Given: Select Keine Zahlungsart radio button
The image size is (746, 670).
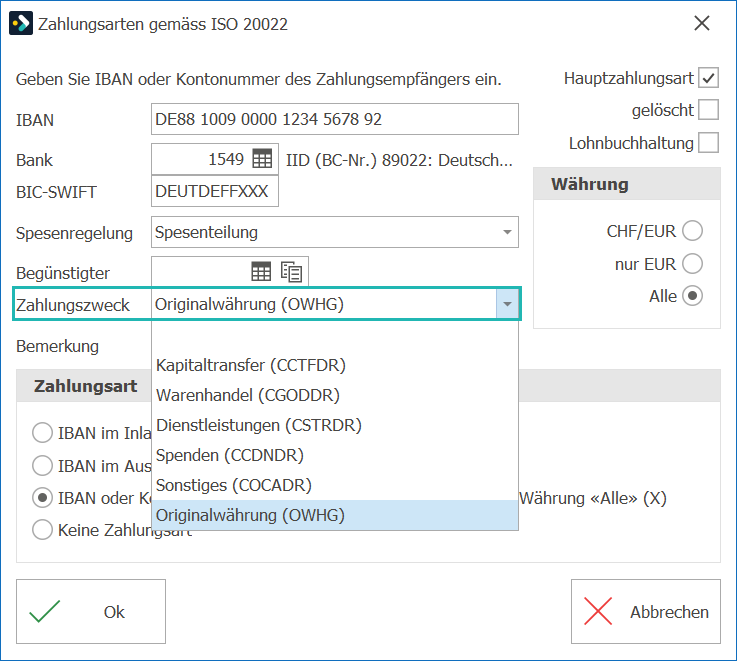Looking at the screenshot, I should (x=42, y=530).
